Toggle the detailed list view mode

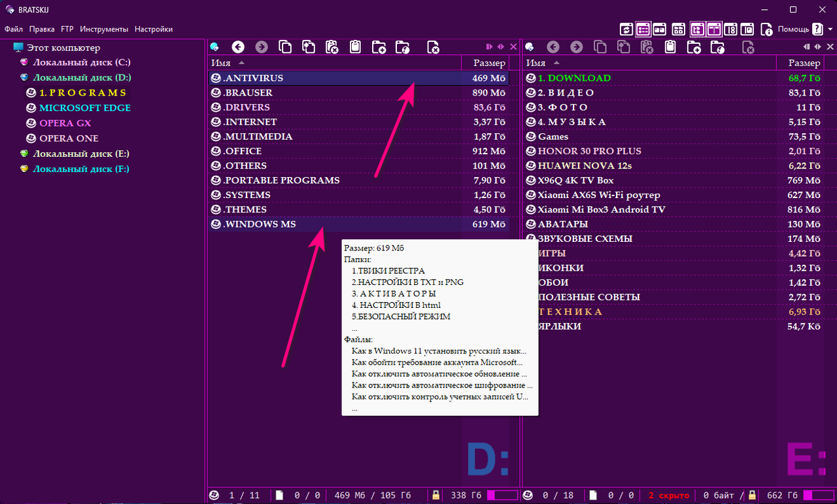[643, 29]
